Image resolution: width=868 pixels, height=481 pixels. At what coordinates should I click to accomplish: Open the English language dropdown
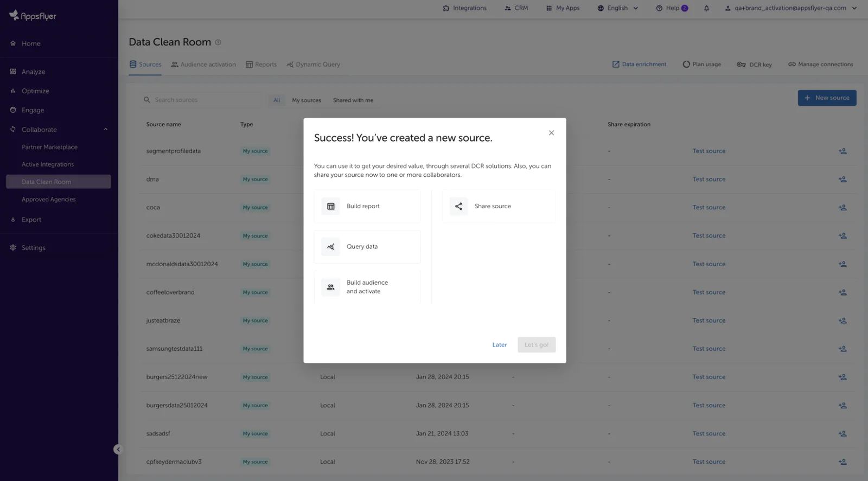618,8
